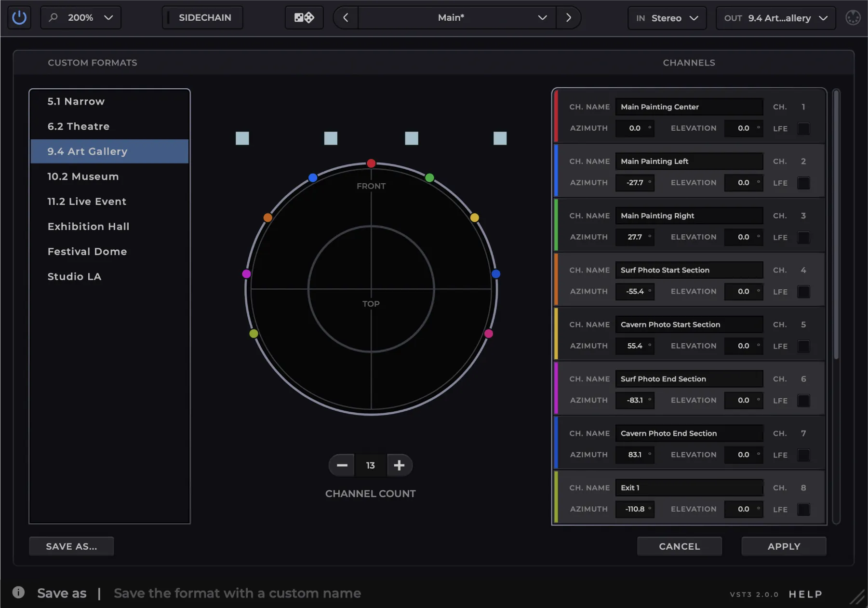The image size is (868, 608).
Task: Select 11.2 Live Event custom format
Action: (109, 202)
